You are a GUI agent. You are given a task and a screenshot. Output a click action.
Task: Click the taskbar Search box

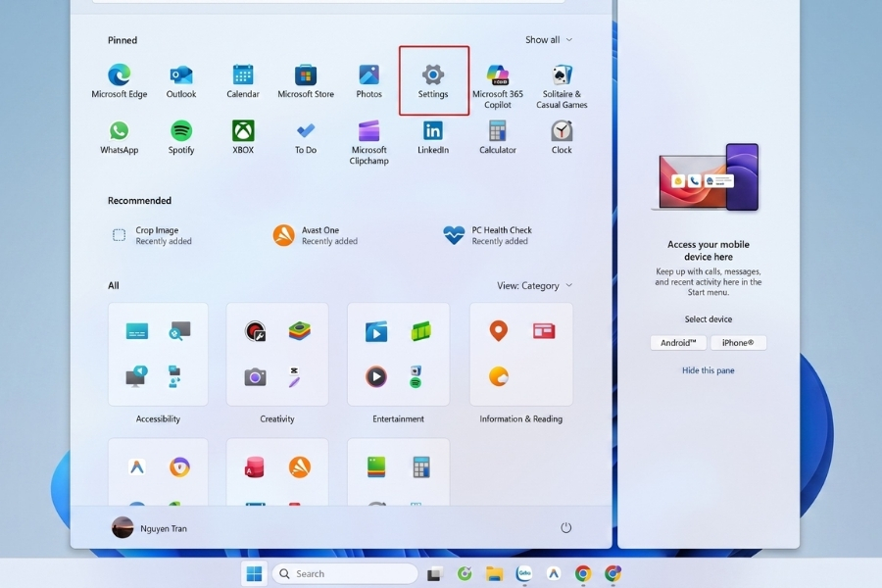[345, 573]
